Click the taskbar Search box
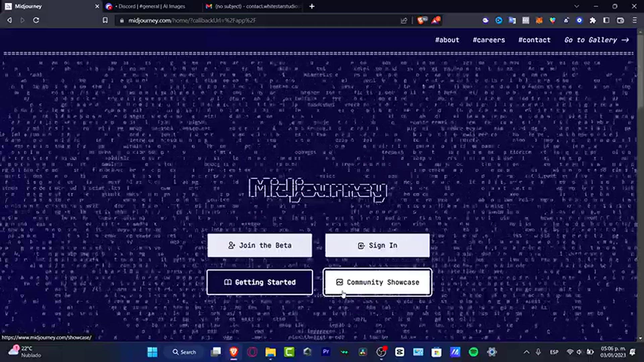 (x=184, y=352)
